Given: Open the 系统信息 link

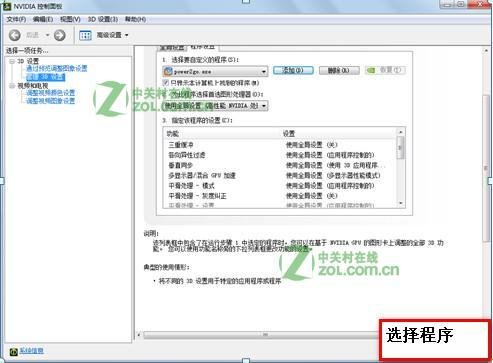Looking at the screenshot, I should coord(31,351).
